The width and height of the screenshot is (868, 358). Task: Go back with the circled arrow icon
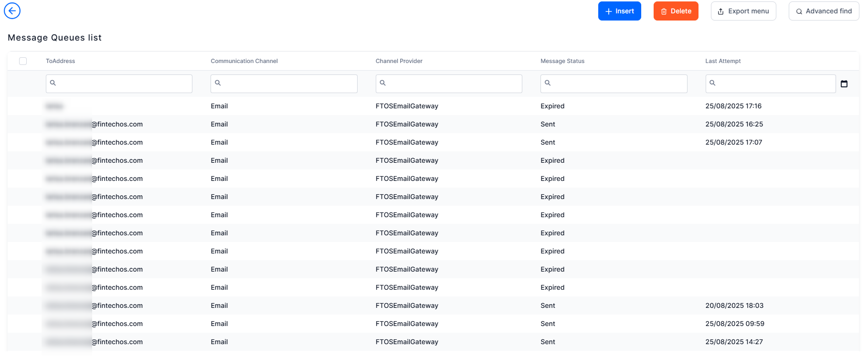point(12,11)
